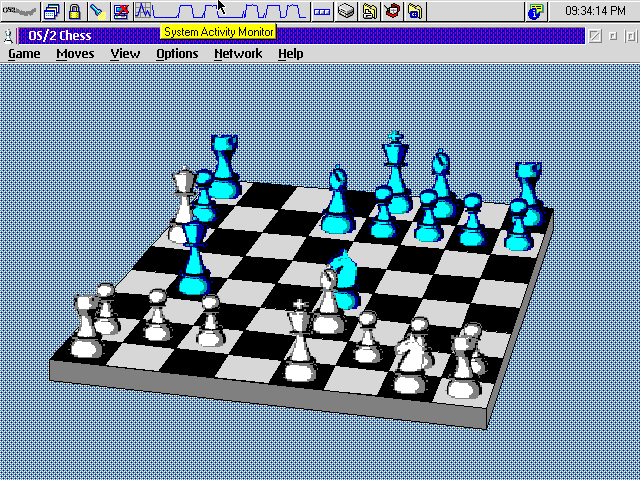
Task: Select the white king piece
Action: point(300,341)
